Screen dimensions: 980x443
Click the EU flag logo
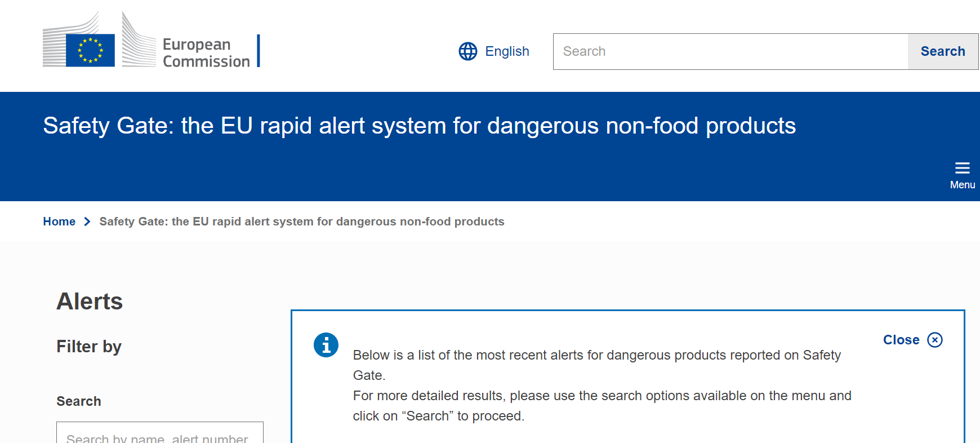click(90, 50)
